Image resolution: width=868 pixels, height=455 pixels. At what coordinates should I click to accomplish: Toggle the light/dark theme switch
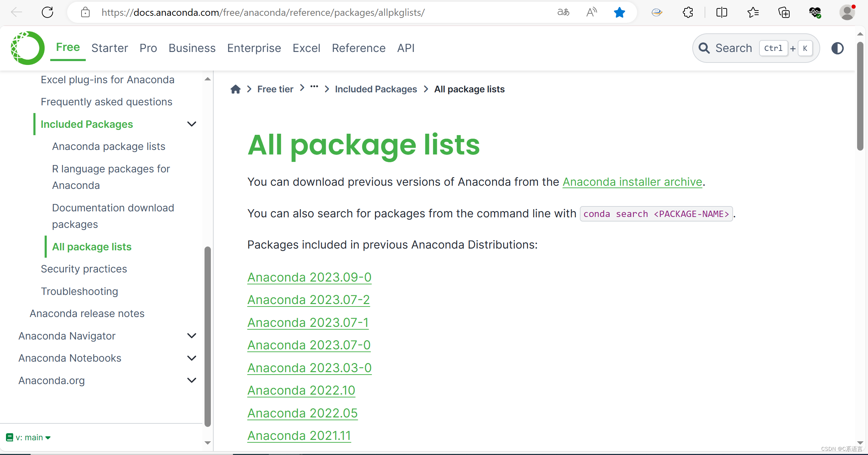837,48
